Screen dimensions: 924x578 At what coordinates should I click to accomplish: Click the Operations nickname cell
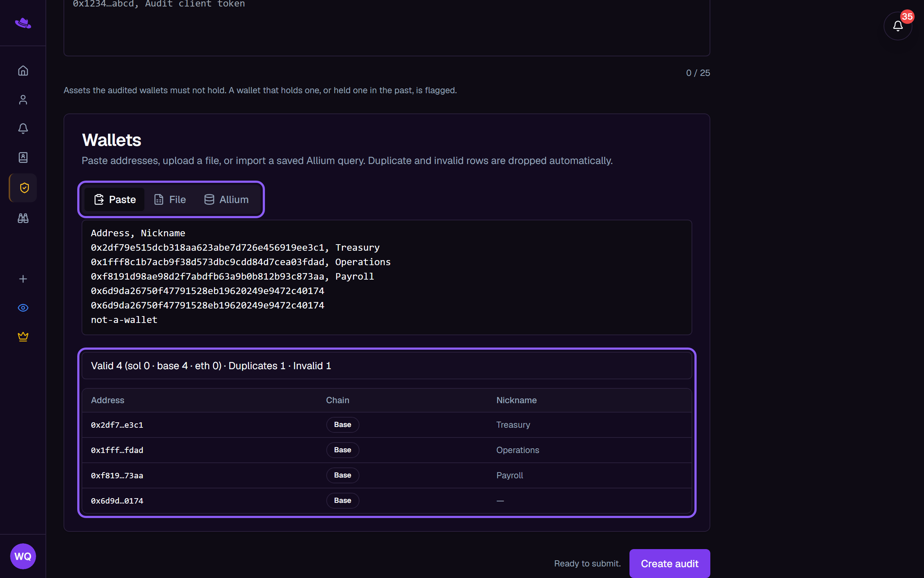point(518,450)
